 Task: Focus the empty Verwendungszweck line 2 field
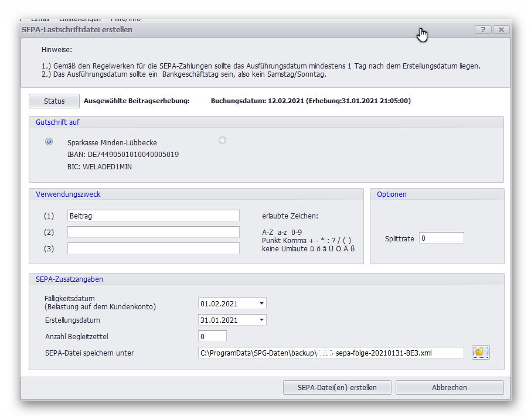point(154,232)
